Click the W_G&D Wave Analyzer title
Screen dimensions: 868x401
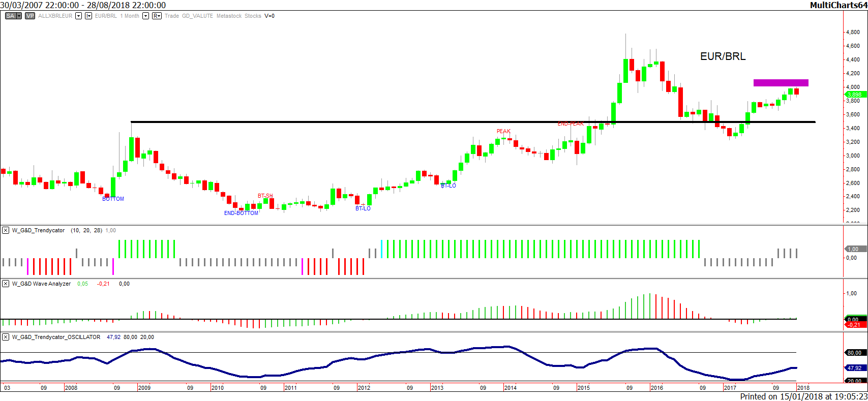coord(42,284)
